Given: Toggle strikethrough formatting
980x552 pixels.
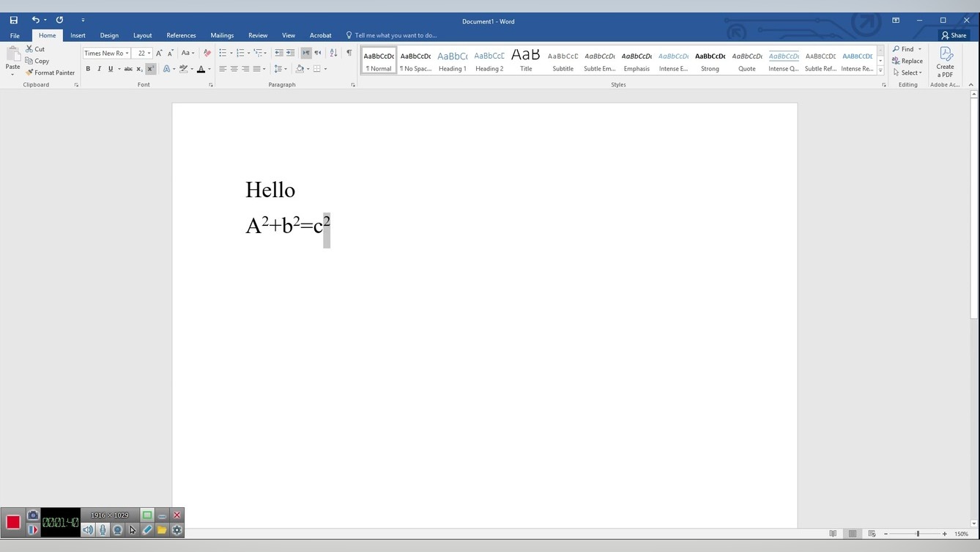Looking at the screenshot, I should pyautogui.click(x=128, y=69).
